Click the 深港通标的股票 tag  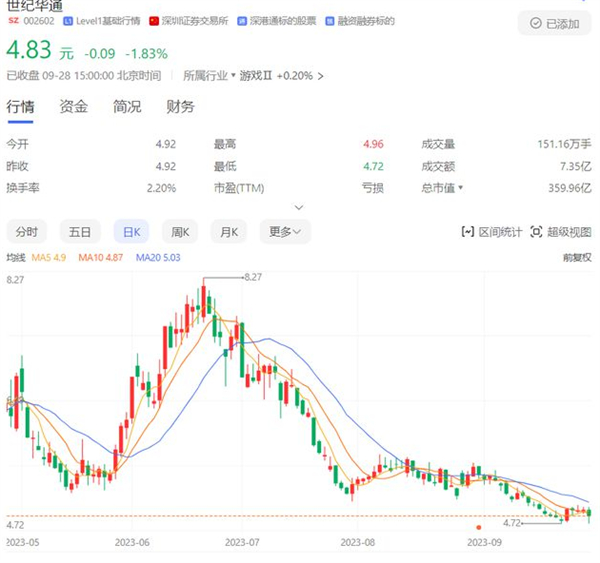[x=277, y=21]
